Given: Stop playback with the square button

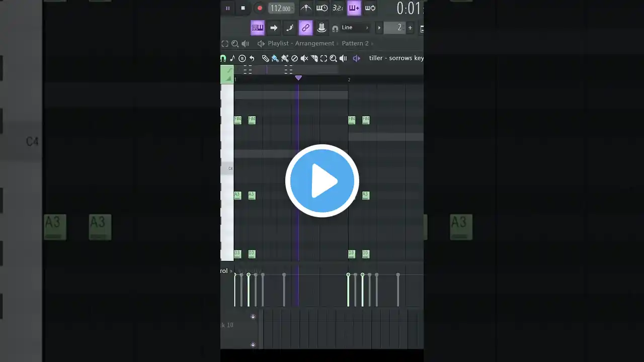Looking at the screenshot, I should [x=243, y=8].
